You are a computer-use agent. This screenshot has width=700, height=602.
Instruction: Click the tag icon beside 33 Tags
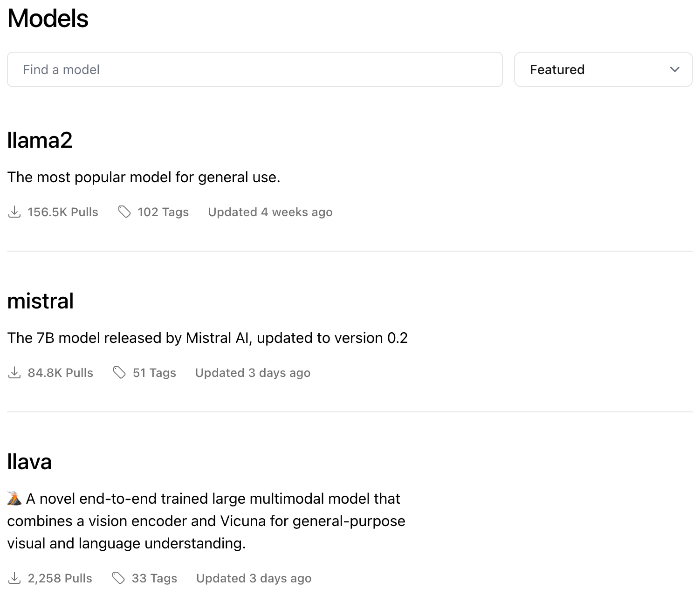tap(118, 578)
